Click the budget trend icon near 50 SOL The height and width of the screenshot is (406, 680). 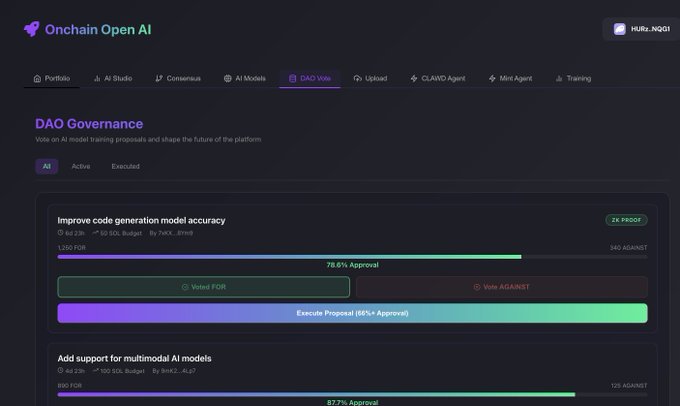(95, 233)
